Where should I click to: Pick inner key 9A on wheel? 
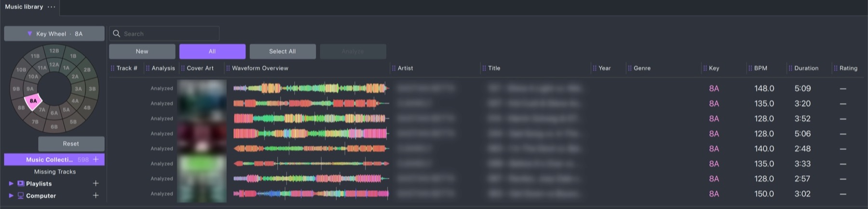click(x=30, y=89)
